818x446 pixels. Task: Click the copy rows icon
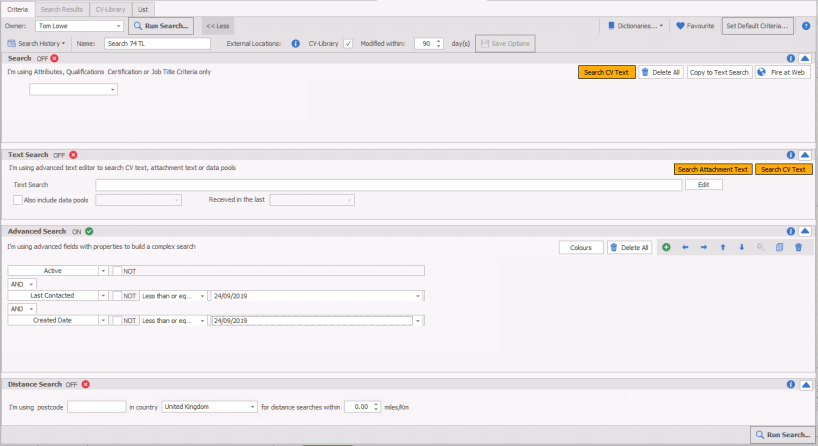pos(779,247)
